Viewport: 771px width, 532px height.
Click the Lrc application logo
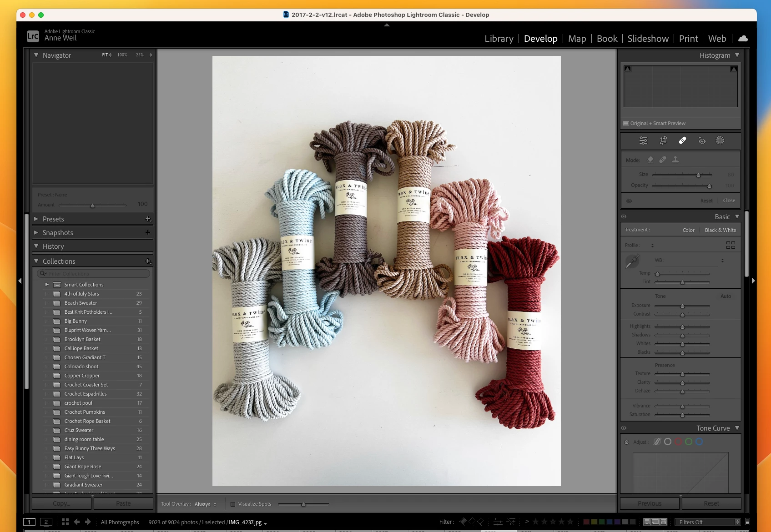coord(33,36)
